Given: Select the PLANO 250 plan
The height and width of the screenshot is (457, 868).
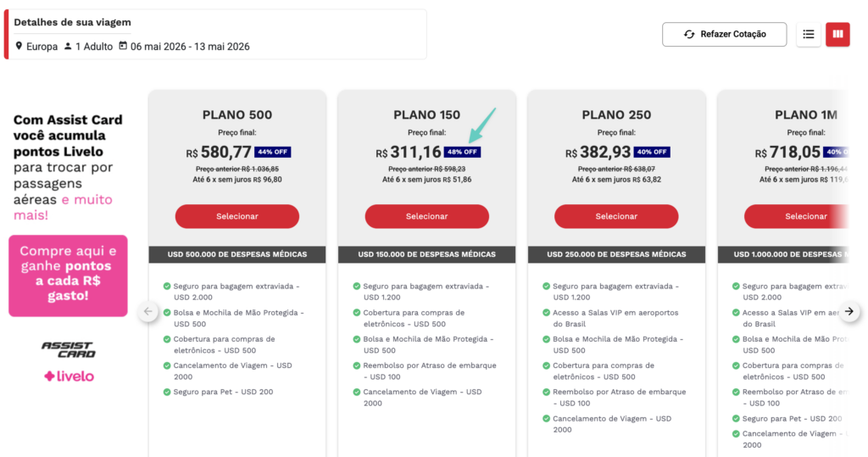Looking at the screenshot, I should tap(616, 216).
